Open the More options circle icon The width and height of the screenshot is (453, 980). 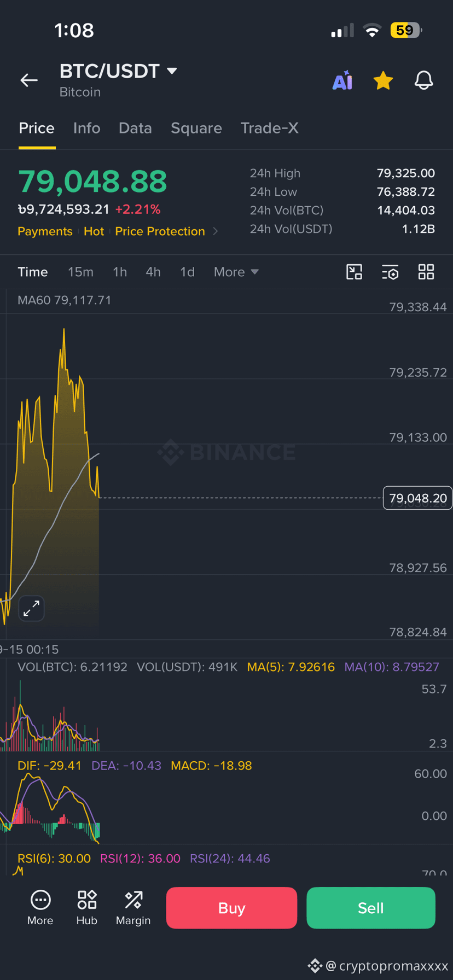pyautogui.click(x=40, y=908)
